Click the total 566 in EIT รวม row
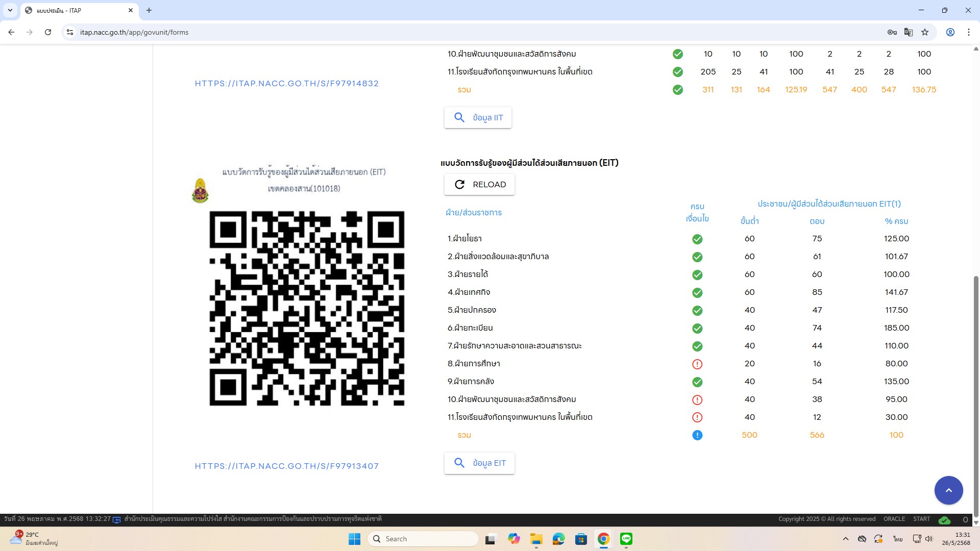This screenshot has height=551, width=980. click(x=817, y=435)
